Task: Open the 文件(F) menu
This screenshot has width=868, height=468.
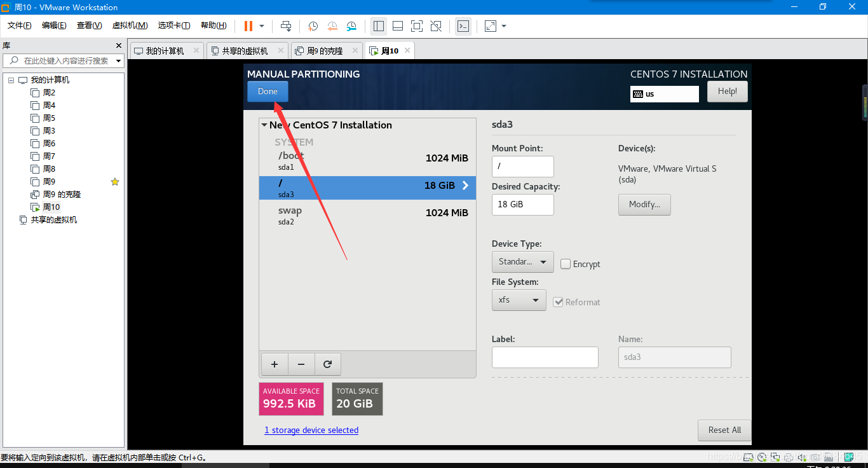Action: [x=20, y=25]
